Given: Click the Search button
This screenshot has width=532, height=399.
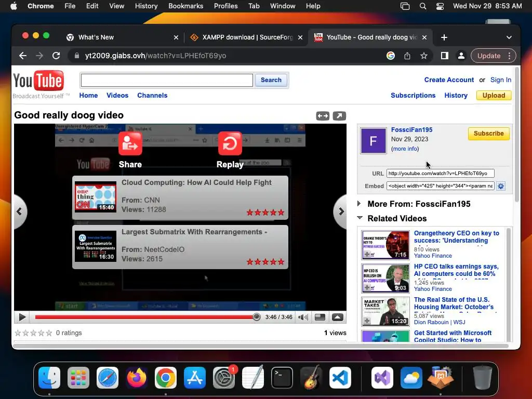Looking at the screenshot, I should pyautogui.click(x=271, y=80).
